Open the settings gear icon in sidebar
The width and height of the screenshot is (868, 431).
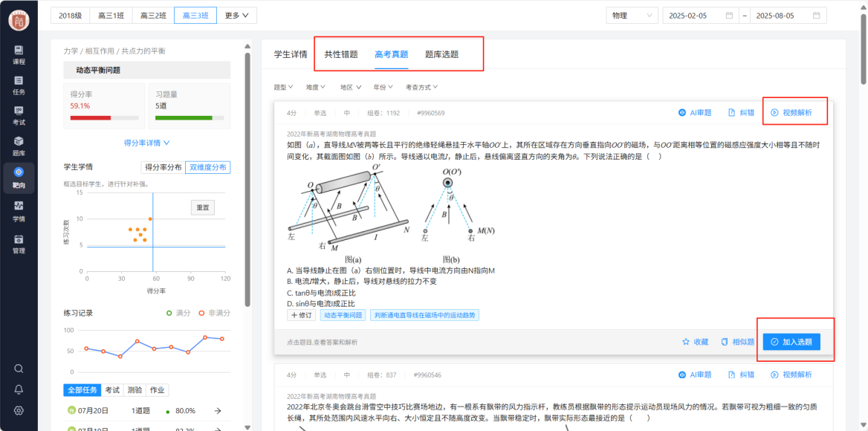pyautogui.click(x=19, y=410)
